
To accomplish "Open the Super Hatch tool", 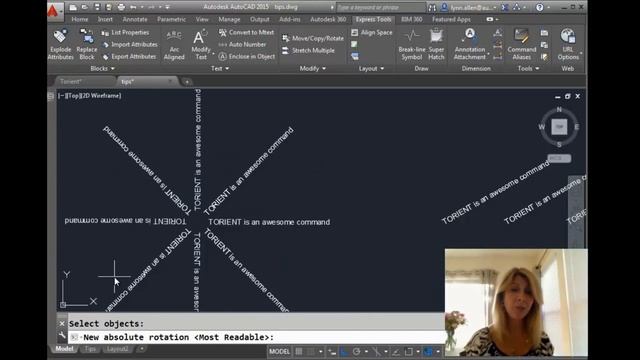I will point(436,45).
